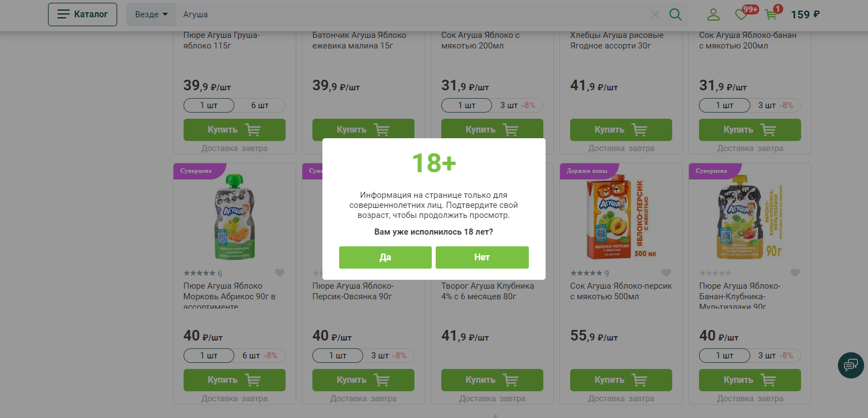Open the Каталог menu

point(83,14)
